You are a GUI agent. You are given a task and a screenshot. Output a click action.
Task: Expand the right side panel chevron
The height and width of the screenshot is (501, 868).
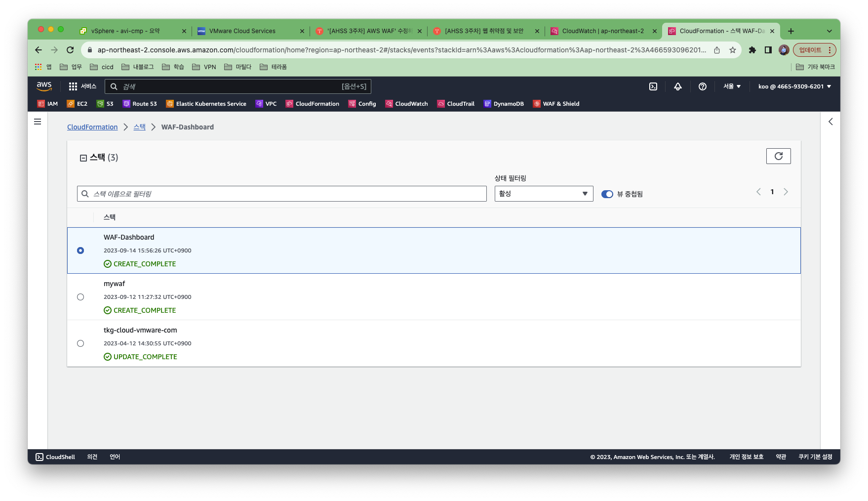(830, 122)
